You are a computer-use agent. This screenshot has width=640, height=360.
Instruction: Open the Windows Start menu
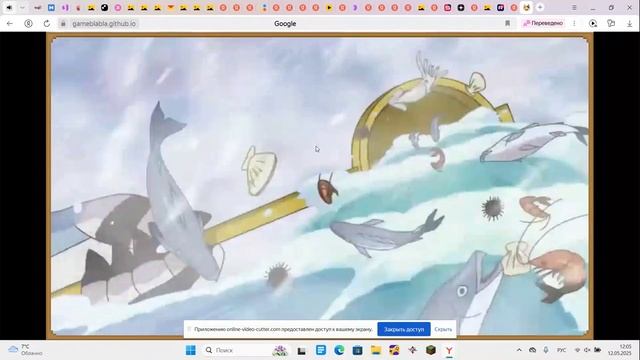(191, 350)
